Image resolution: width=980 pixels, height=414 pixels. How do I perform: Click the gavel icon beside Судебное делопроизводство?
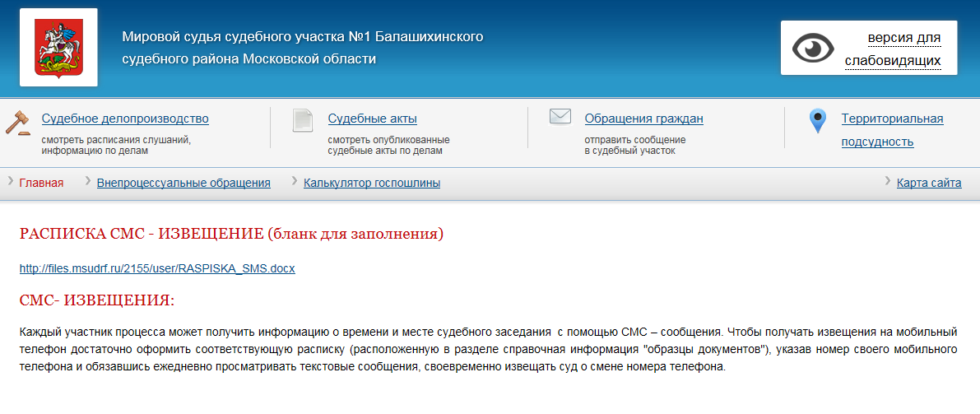pyautogui.click(x=18, y=123)
